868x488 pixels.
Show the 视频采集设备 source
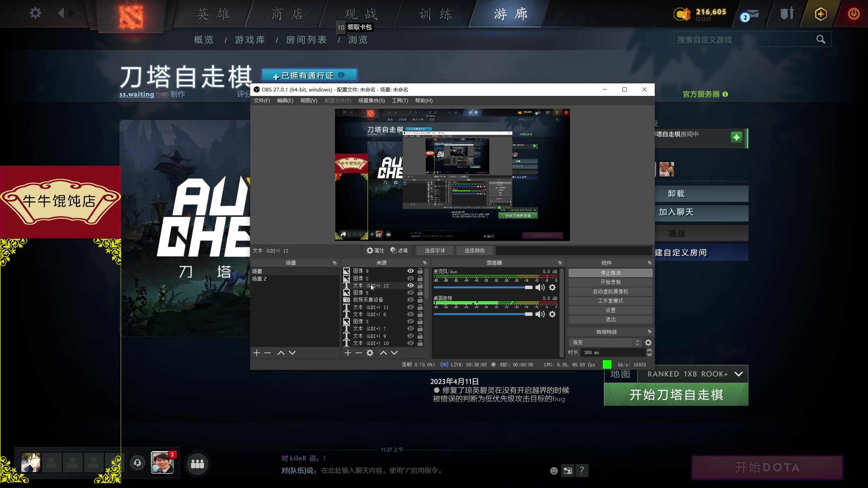pos(410,300)
